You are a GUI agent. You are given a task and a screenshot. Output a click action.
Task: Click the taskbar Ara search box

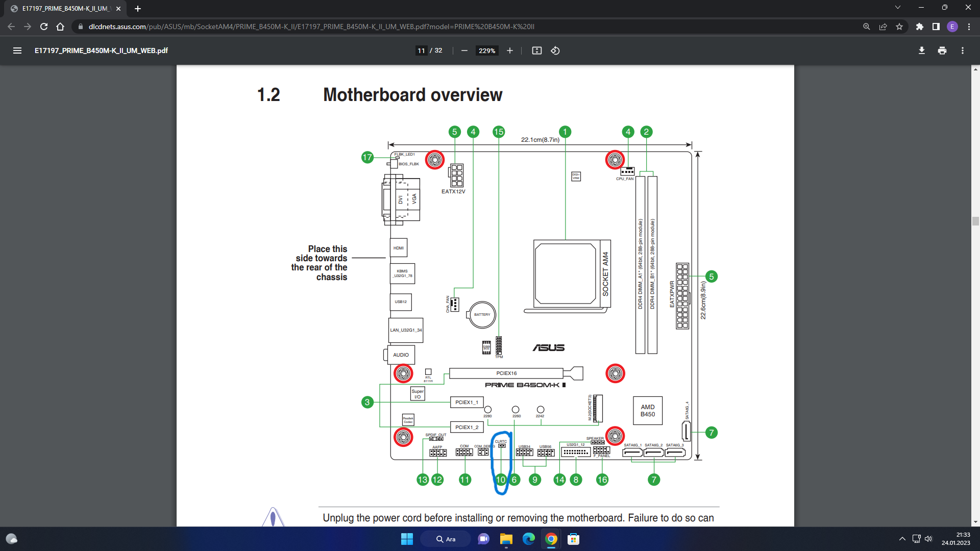click(x=445, y=539)
